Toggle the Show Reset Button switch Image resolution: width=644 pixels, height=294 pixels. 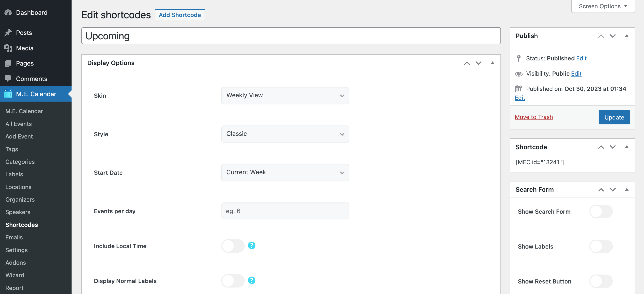(x=601, y=281)
